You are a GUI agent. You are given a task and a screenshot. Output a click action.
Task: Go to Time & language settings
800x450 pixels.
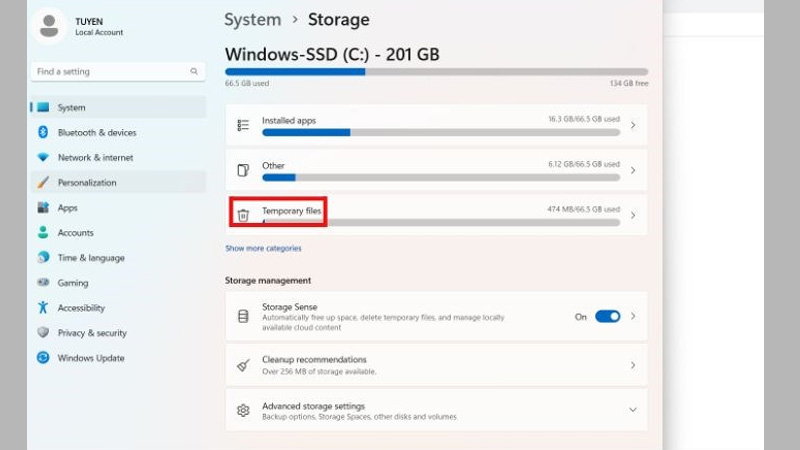click(91, 258)
